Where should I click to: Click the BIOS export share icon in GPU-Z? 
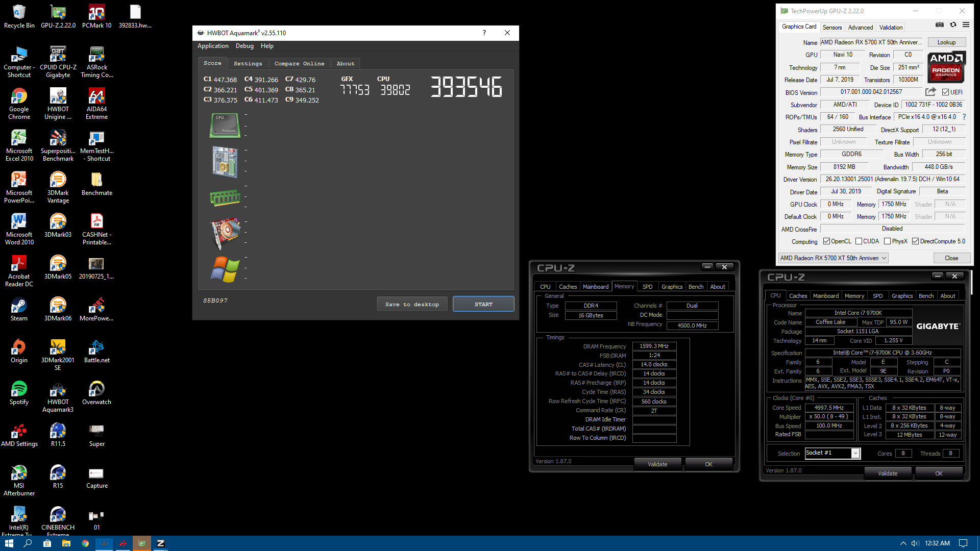tap(931, 92)
